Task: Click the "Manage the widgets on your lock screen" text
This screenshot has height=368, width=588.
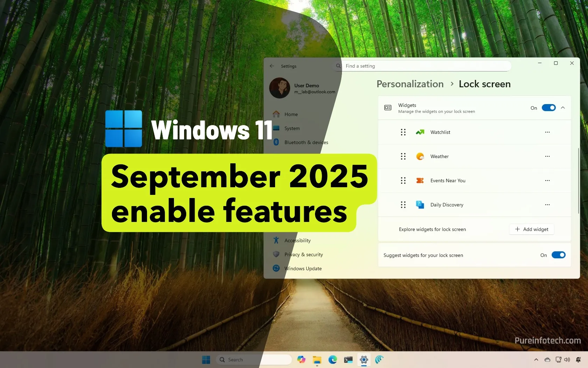Action: pos(436,111)
